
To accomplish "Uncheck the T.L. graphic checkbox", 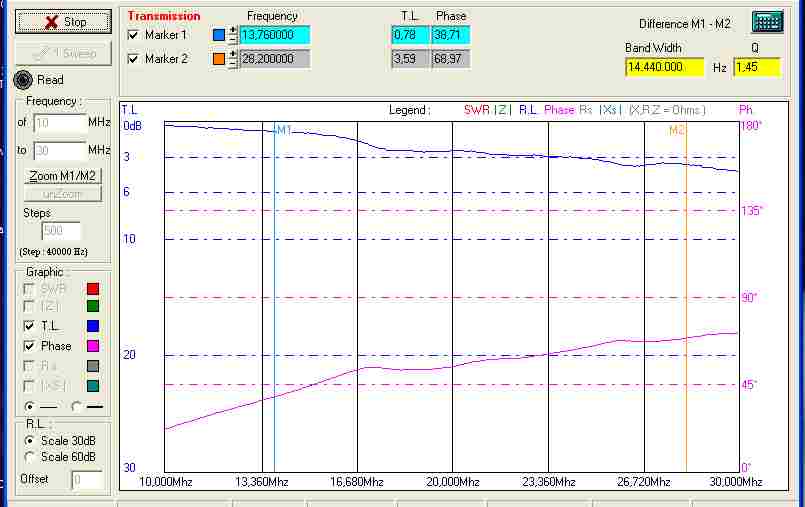I will tap(29, 326).
